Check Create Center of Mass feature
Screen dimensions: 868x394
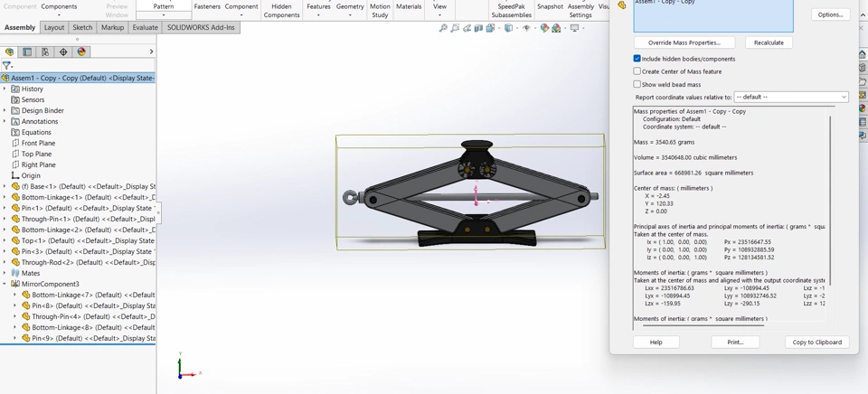tap(637, 70)
